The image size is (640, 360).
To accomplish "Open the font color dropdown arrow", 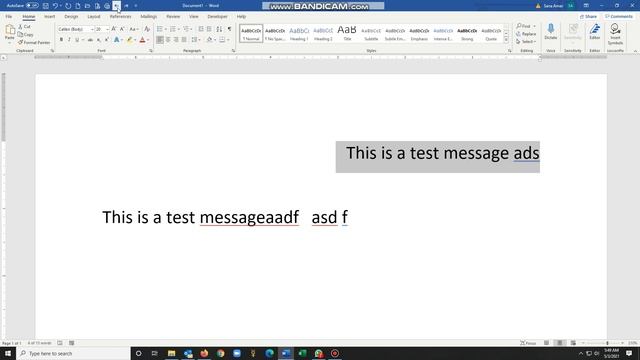I will point(148,40).
